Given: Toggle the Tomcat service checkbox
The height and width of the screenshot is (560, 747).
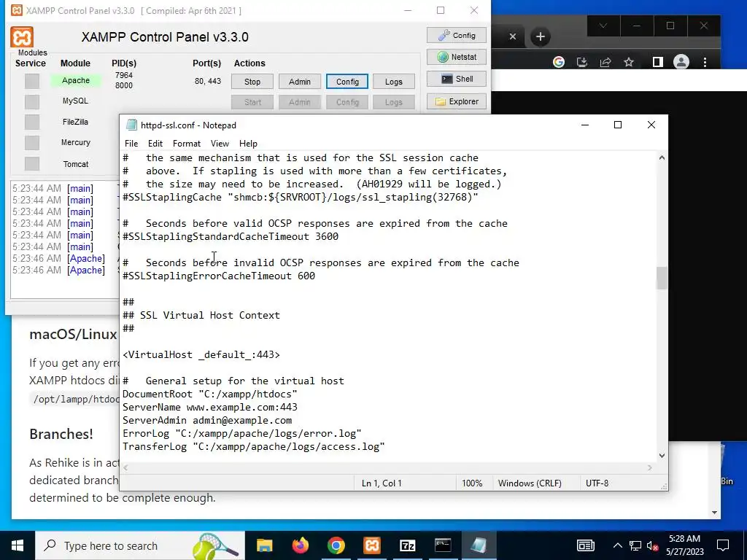Looking at the screenshot, I should click(x=32, y=163).
